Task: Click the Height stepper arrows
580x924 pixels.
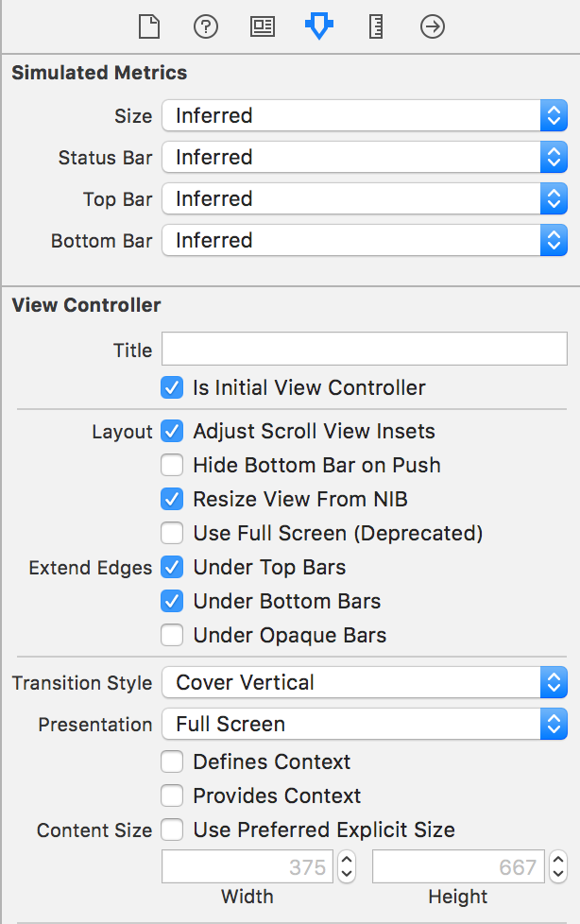Action: 557,866
